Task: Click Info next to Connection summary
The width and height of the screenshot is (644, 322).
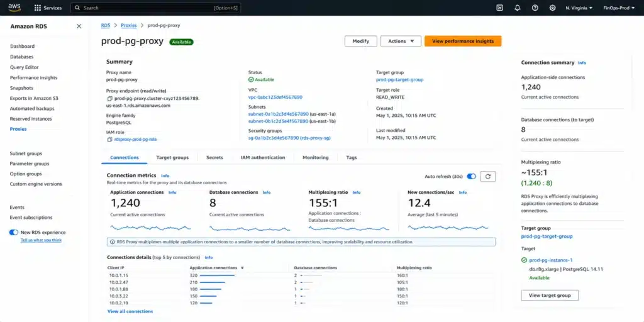Action: point(582,63)
